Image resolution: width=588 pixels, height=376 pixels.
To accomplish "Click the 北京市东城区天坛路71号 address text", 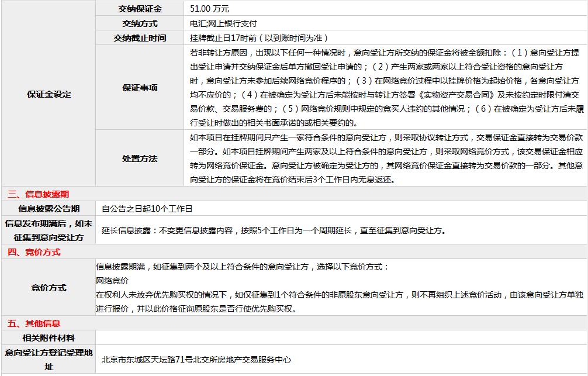I will coord(196,360).
